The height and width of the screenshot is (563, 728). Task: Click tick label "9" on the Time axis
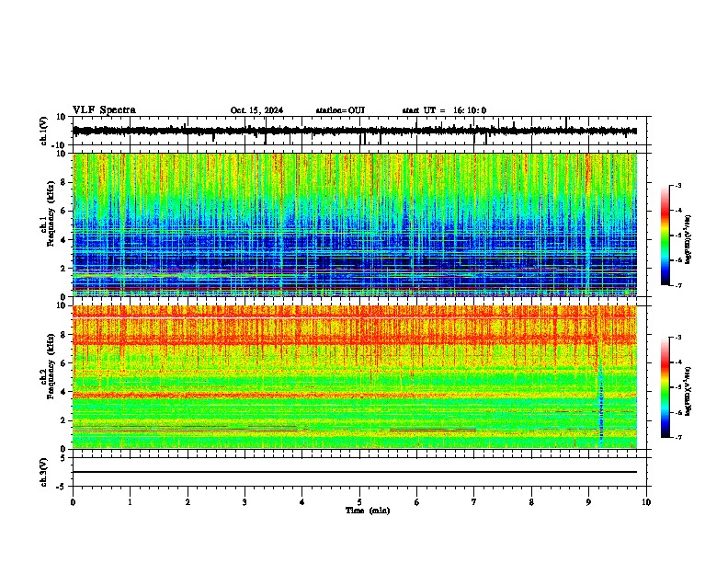[588, 502]
